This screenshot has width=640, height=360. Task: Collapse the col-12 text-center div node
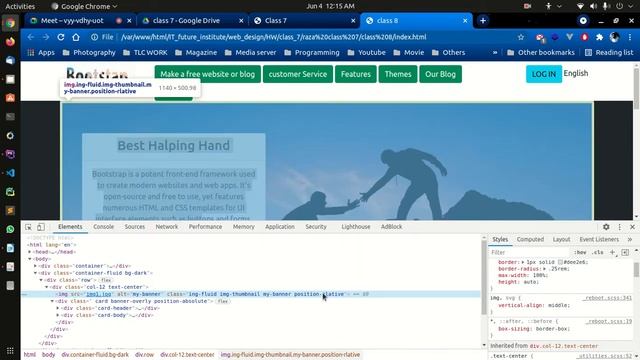coord(47,287)
